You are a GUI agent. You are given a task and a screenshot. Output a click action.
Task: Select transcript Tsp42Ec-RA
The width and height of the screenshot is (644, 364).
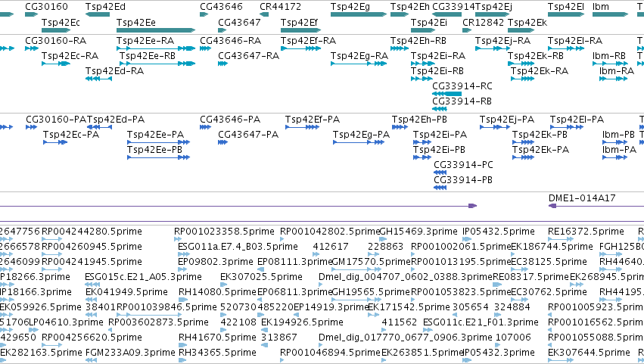[x=70, y=56]
